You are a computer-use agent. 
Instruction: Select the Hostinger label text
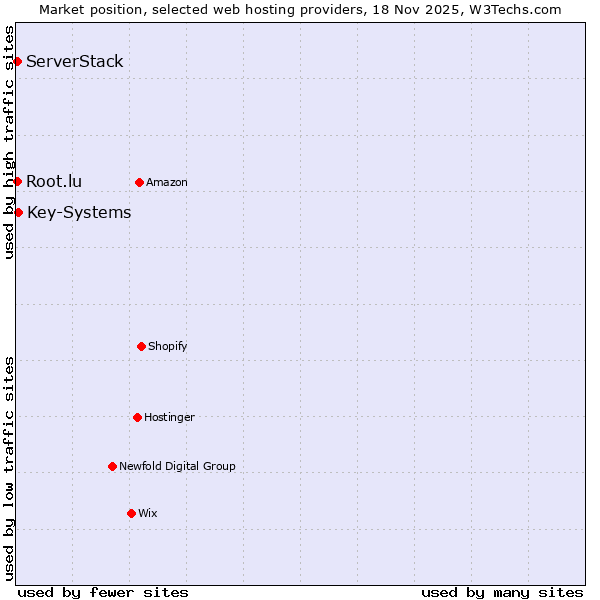pos(170,417)
